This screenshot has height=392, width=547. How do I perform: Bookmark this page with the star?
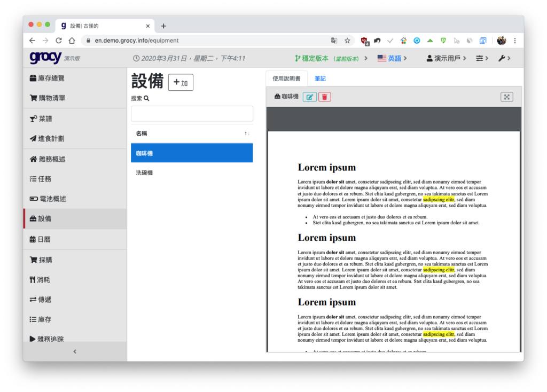347,41
